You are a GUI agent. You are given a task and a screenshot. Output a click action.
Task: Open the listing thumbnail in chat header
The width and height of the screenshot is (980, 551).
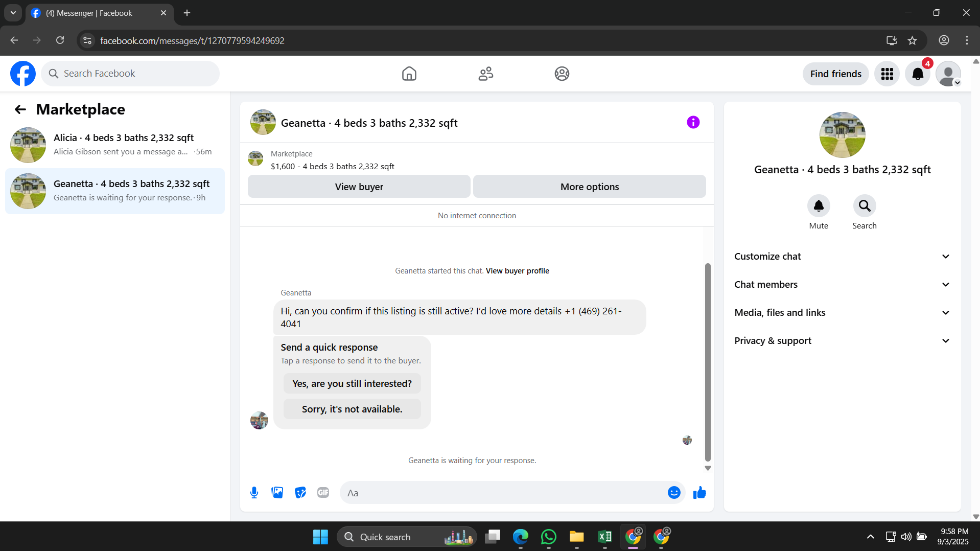tap(263, 122)
